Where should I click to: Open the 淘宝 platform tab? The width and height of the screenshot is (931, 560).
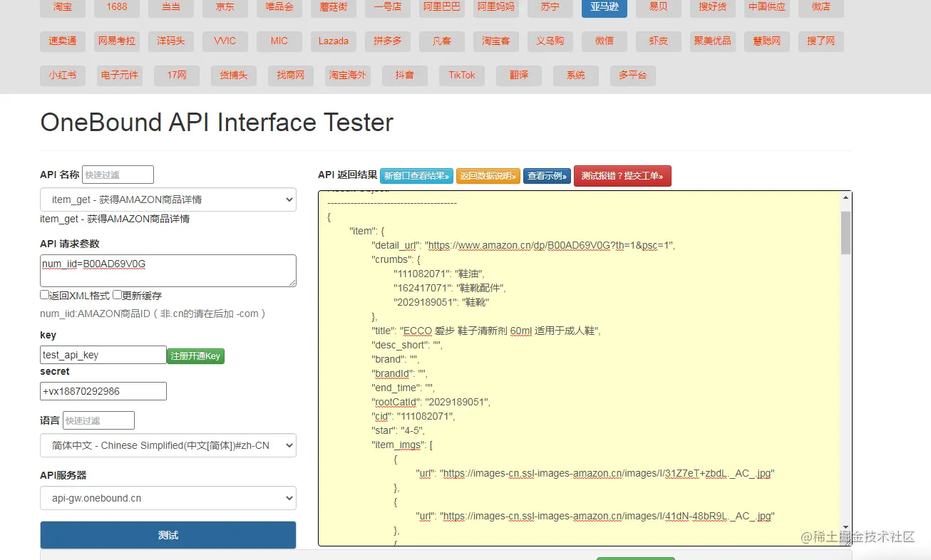click(x=63, y=6)
